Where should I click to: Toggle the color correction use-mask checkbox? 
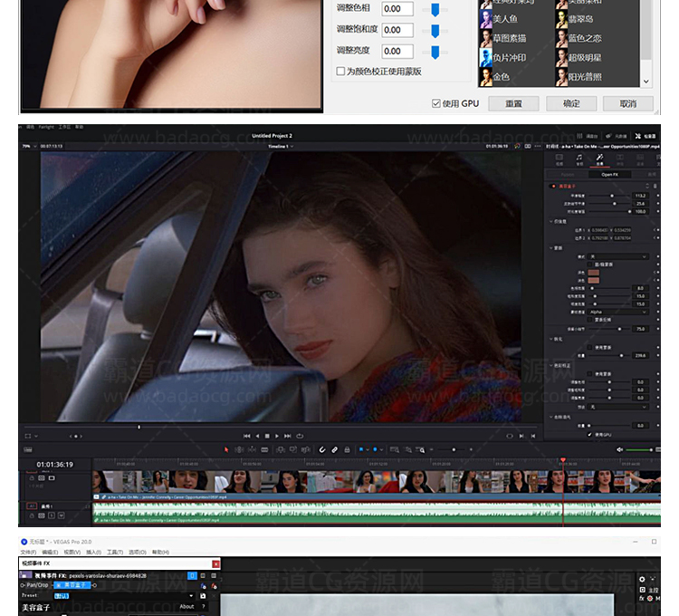tap(589, 374)
